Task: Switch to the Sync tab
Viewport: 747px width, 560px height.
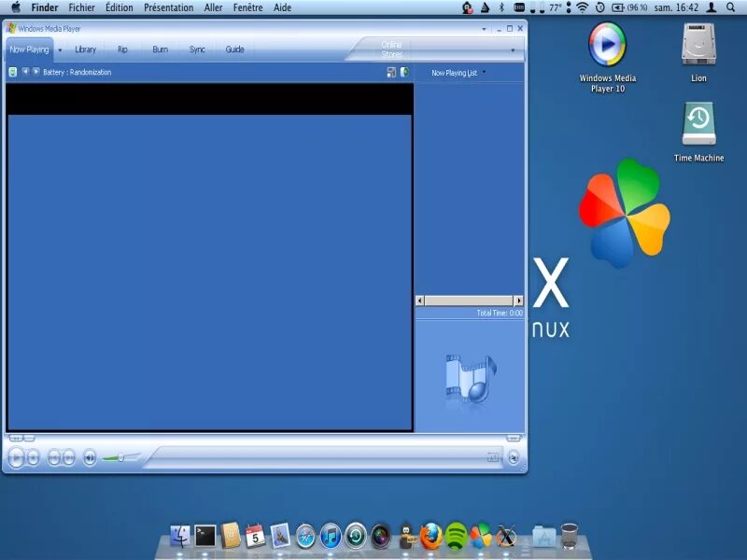Action: click(197, 49)
